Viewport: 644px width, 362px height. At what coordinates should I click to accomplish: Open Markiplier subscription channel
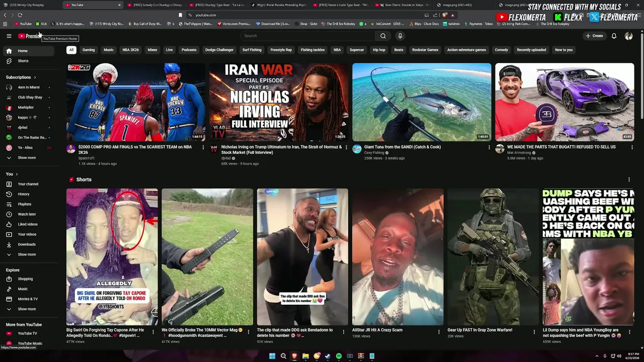29,108
